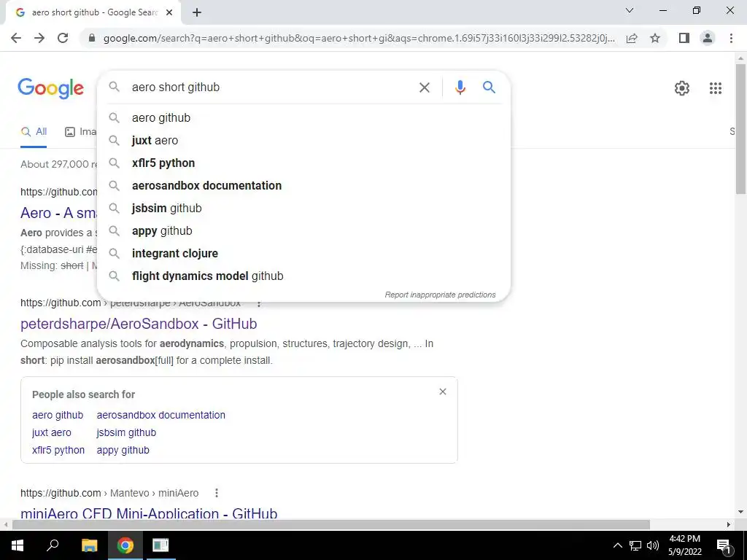Select the All search tab
The width and height of the screenshot is (747, 560).
point(34,132)
